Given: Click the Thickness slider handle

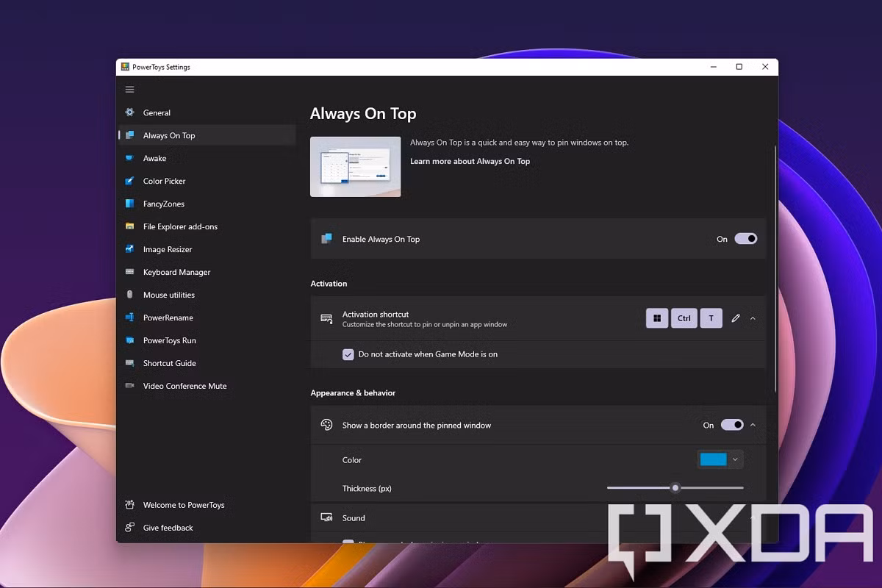Looking at the screenshot, I should pyautogui.click(x=675, y=488).
